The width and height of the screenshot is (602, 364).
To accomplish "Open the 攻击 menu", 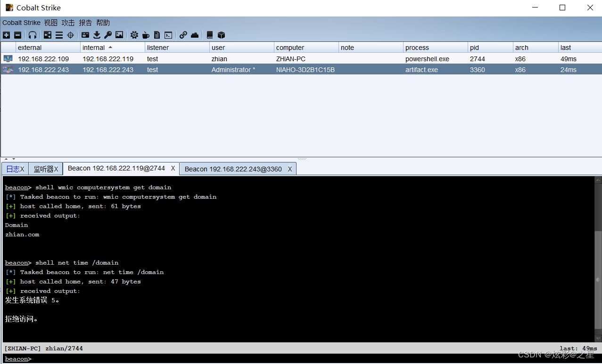I will 68,23.
